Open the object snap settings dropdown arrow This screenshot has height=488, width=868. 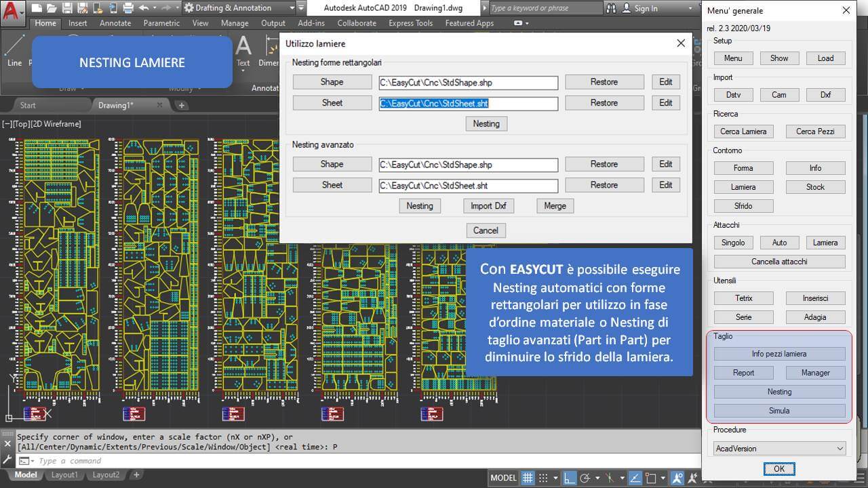[x=663, y=478]
